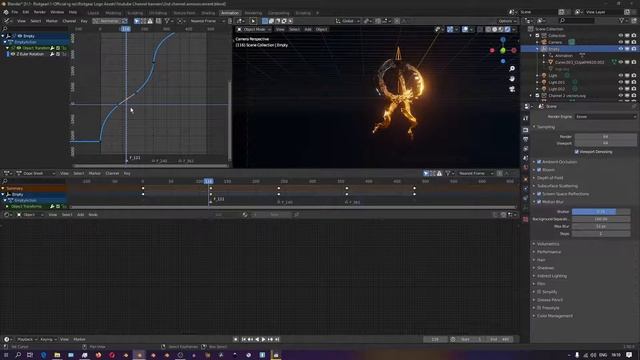Viewport: 640px width, 360px height.
Task: Select the Empty row in the outliner
Action: tap(580, 49)
